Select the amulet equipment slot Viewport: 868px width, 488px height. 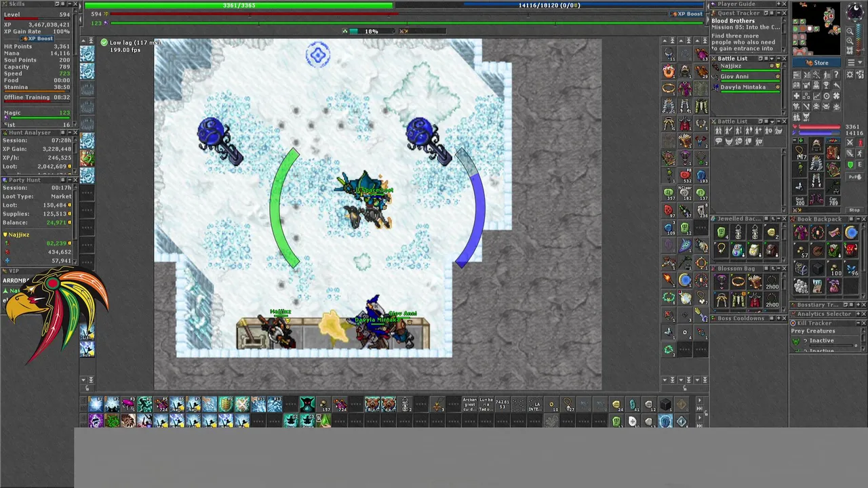click(800, 152)
